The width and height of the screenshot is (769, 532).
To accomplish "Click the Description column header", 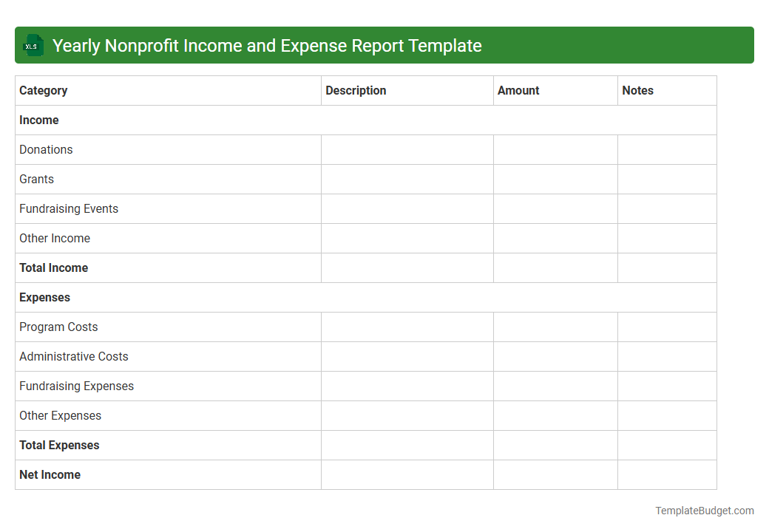I will pos(356,90).
